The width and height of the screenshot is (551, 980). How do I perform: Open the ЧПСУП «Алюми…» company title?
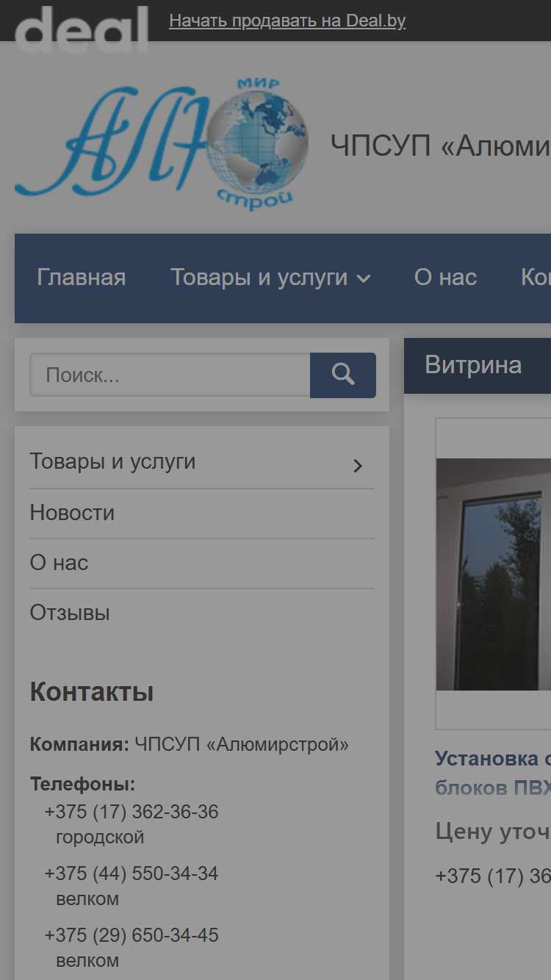440,145
